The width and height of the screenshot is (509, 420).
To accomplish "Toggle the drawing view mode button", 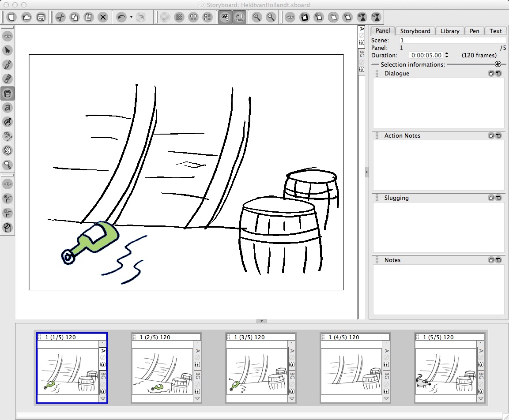I will [x=225, y=17].
